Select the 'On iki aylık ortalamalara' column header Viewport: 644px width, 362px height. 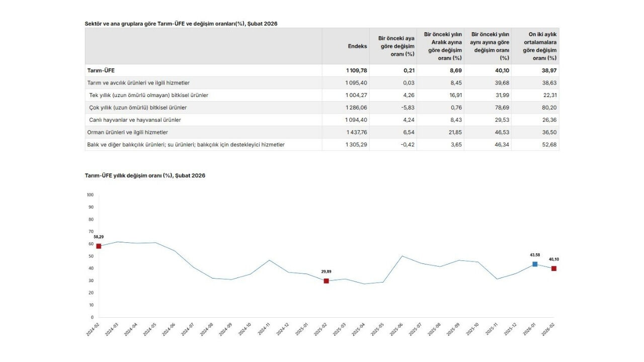tap(539, 46)
